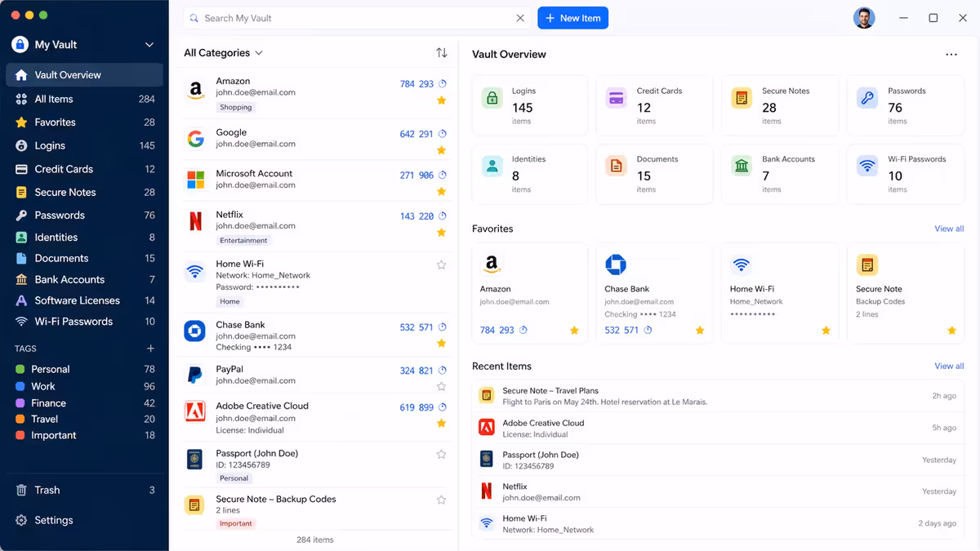Mark Passport (John Doe) as favorite

442,454
